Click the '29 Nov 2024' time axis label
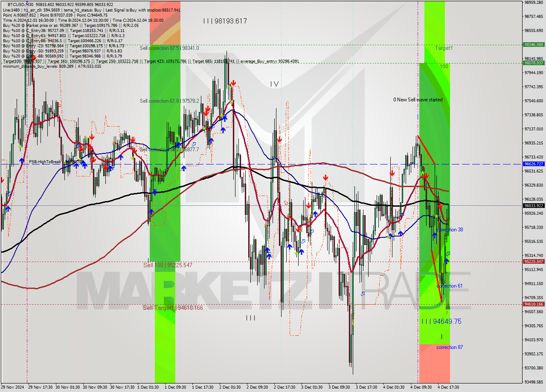546x392 pixels. pyautogui.click(x=13, y=387)
